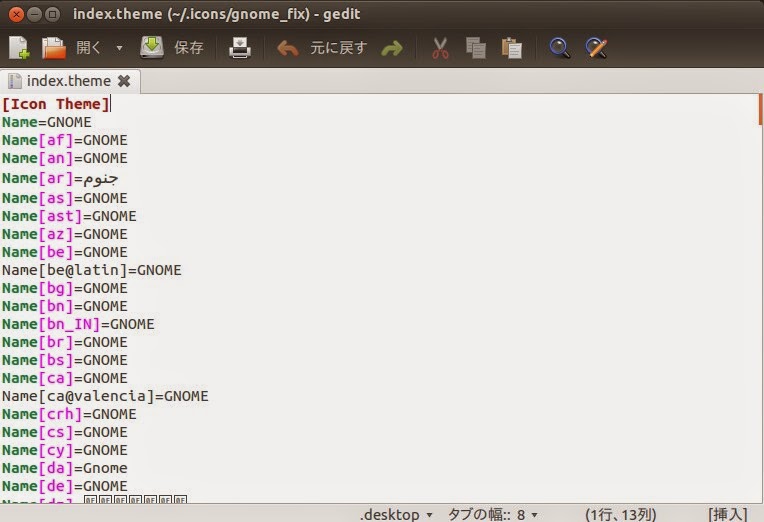Click the Name[de]=GNOME line
The height and width of the screenshot is (522, 764).
point(65,486)
